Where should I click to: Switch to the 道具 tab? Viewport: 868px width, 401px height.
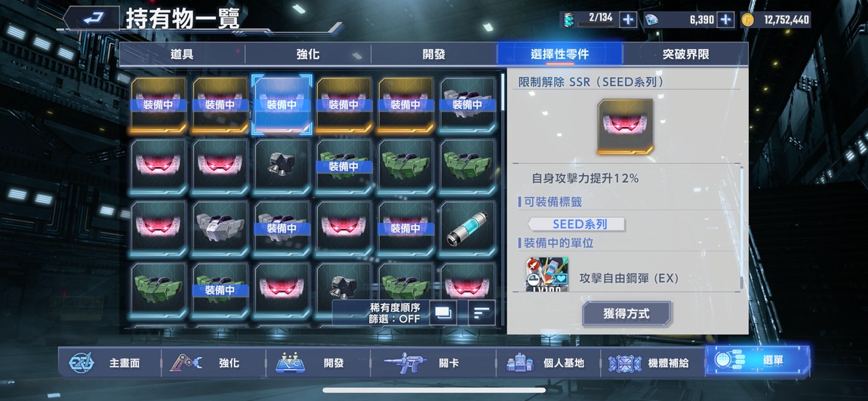(182, 54)
